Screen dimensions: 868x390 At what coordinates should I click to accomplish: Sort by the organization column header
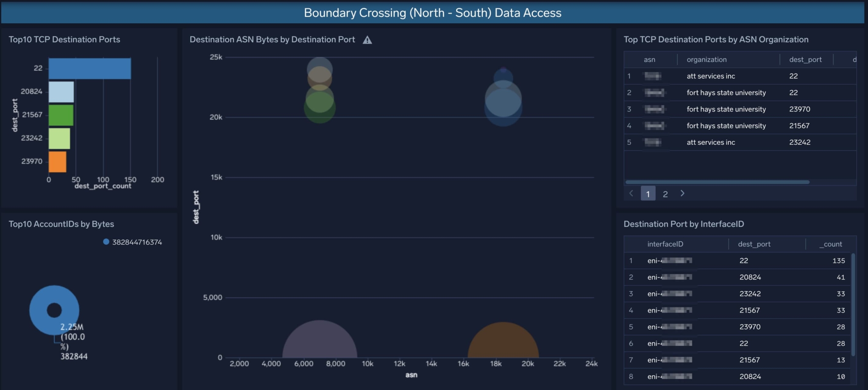pyautogui.click(x=707, y=60)
